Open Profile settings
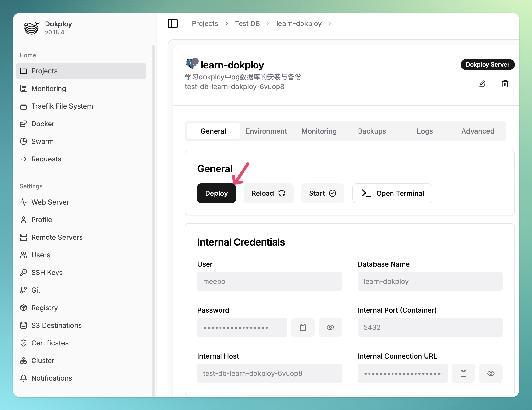Image resolution: width=532 pixels, height=410 pixels. click(81, 220)
